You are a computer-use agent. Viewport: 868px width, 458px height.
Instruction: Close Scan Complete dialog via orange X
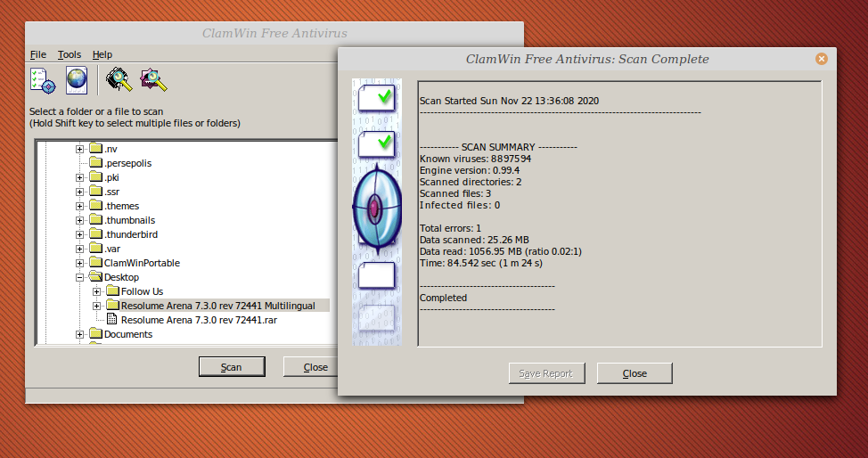[x=822, y=59]
